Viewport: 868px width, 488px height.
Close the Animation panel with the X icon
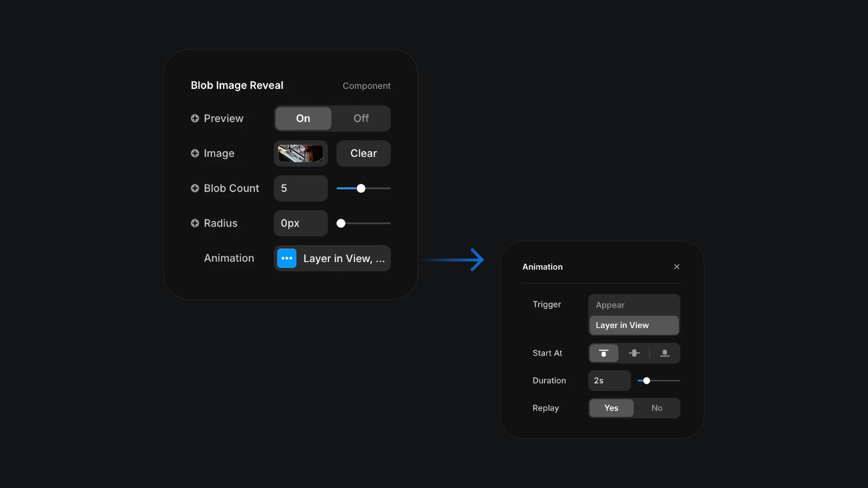677,267
